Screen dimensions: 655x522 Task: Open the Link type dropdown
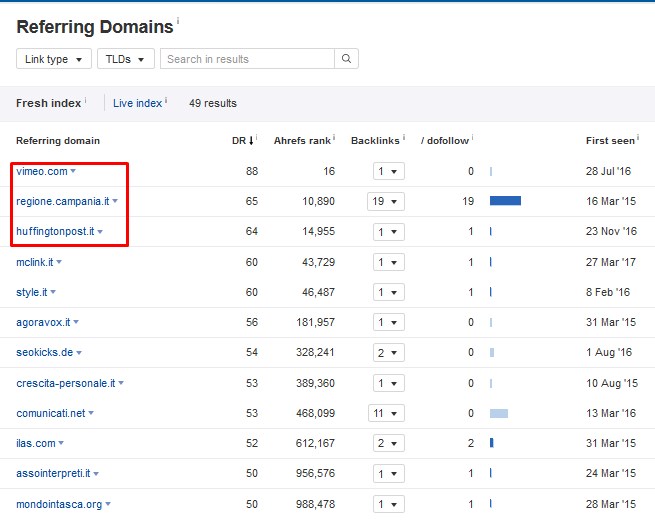pos(54,59)
